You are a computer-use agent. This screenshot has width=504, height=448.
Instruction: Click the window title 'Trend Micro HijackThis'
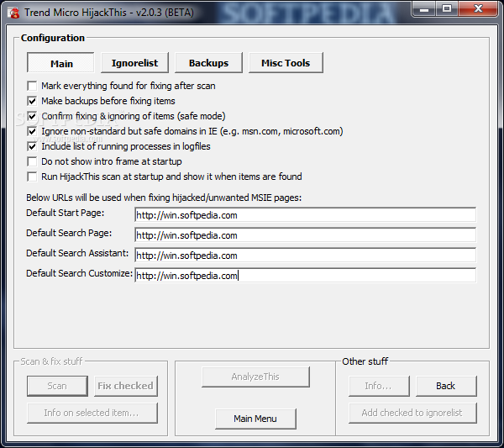click(x=109, y=13)
